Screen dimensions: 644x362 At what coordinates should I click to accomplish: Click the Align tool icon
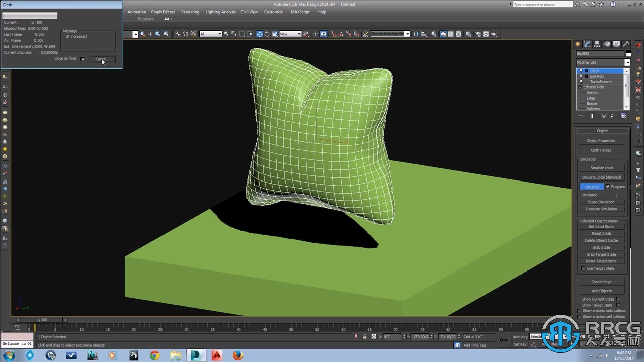424,34
